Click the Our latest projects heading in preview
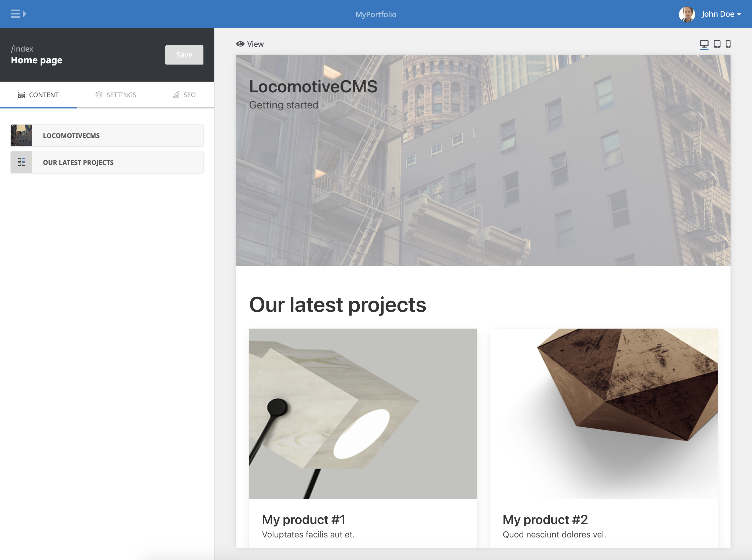752x560 pixels. point(337,305)
